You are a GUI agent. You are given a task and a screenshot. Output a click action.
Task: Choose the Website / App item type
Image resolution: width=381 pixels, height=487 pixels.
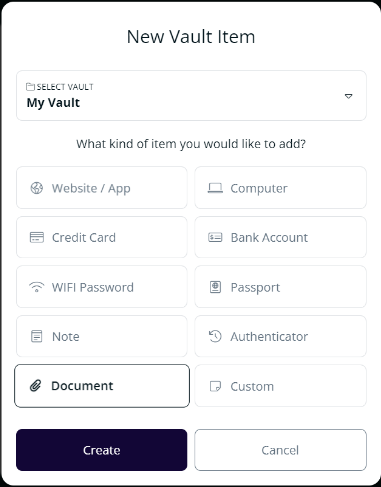pyautogui.click(x=102, y=188)
